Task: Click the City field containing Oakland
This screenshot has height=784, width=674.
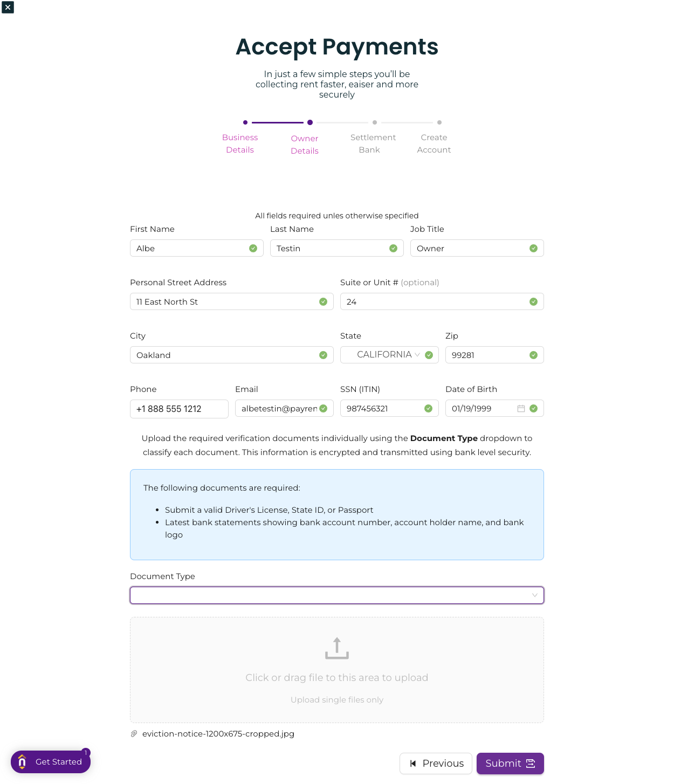Action: [x=232, y=355]
